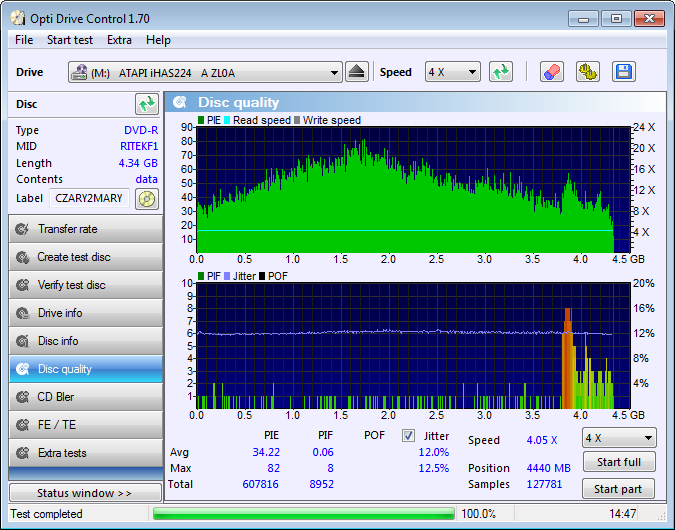Click the FE / TE icon
Viewport: 675px width, 530px height.
tap(22, 425)
